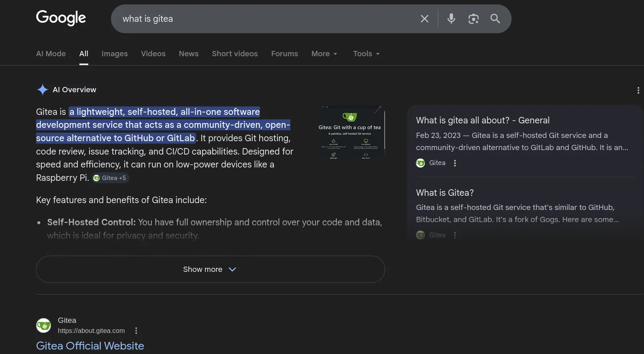Open the Videos tab
Viewport: 644px width, 354px height.
[x=153, y=53]
